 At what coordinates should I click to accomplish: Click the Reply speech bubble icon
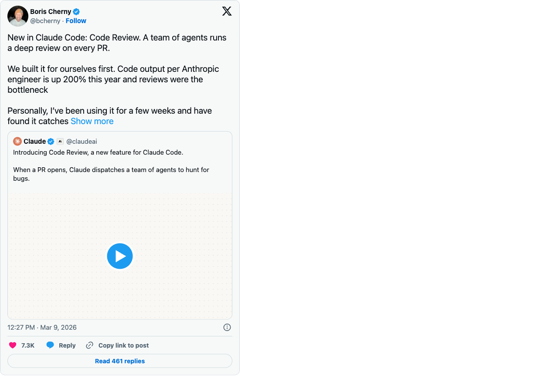[x=50, y=345]
